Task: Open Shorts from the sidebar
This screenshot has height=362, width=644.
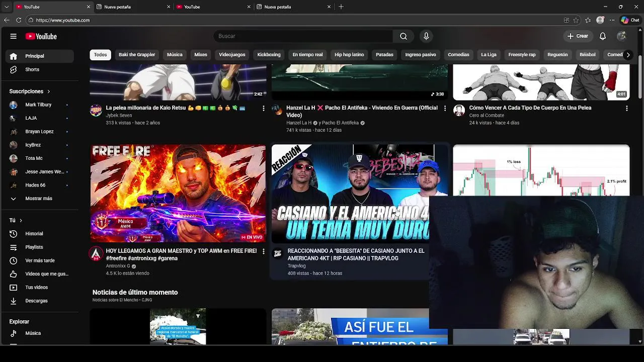Action: coord(40,69)
